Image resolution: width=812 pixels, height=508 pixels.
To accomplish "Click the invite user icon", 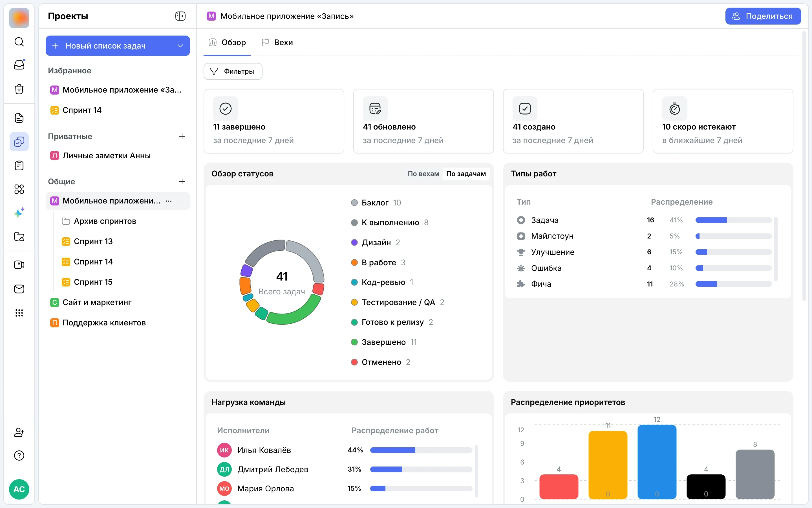I will pos(19,432).
